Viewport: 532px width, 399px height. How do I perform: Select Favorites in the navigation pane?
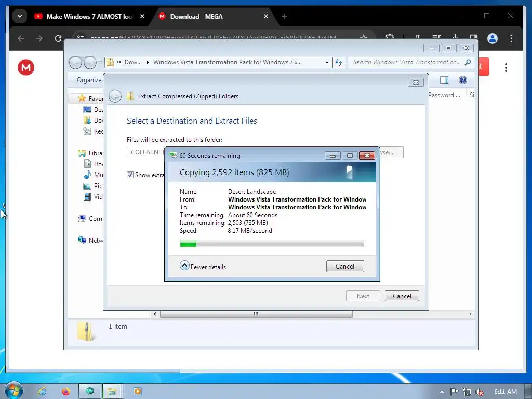[x=90, y=98]
